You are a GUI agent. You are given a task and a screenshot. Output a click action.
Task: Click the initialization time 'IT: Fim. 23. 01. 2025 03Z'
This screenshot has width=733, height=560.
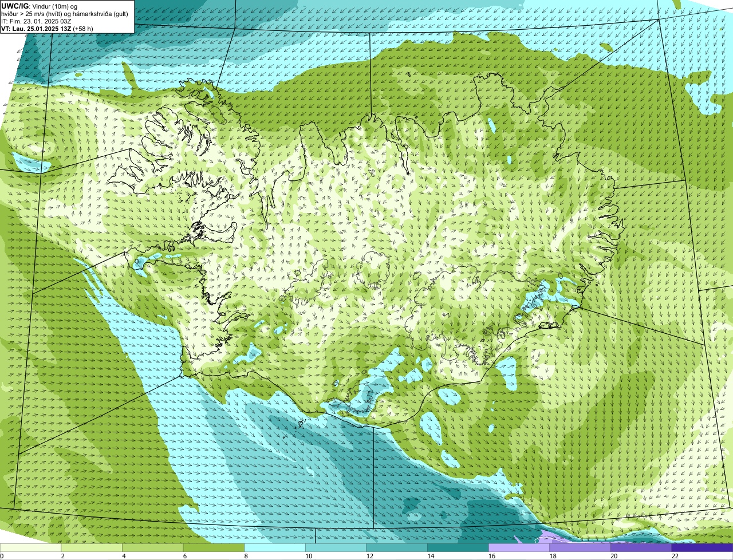[36, 21]
